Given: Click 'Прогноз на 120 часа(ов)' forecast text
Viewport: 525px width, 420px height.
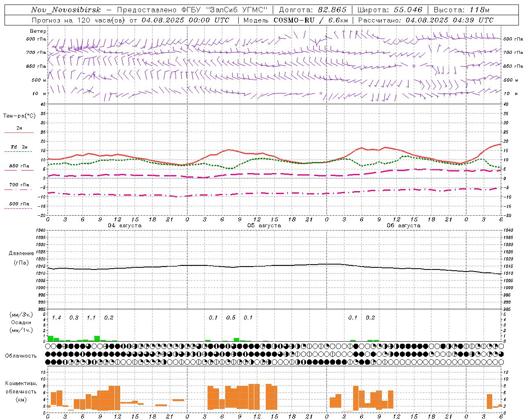Looking at the screenshot, I should coord(79,20).
